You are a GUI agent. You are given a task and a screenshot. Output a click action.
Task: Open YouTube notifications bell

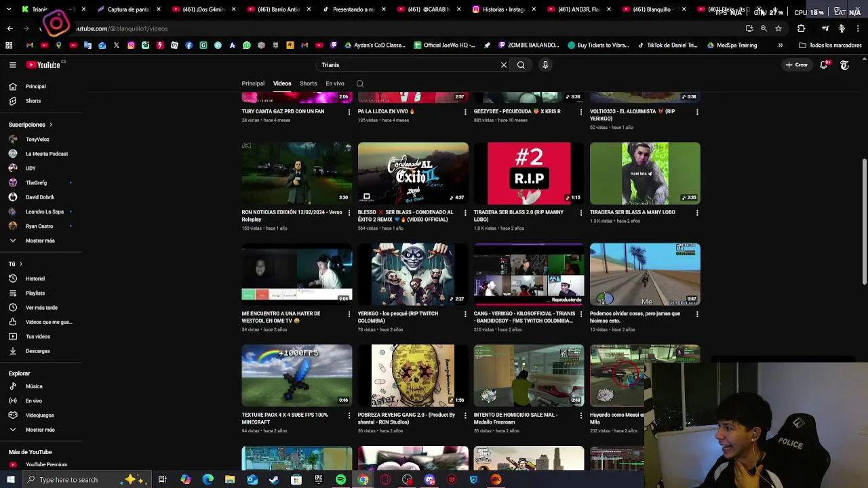(824, 65)
